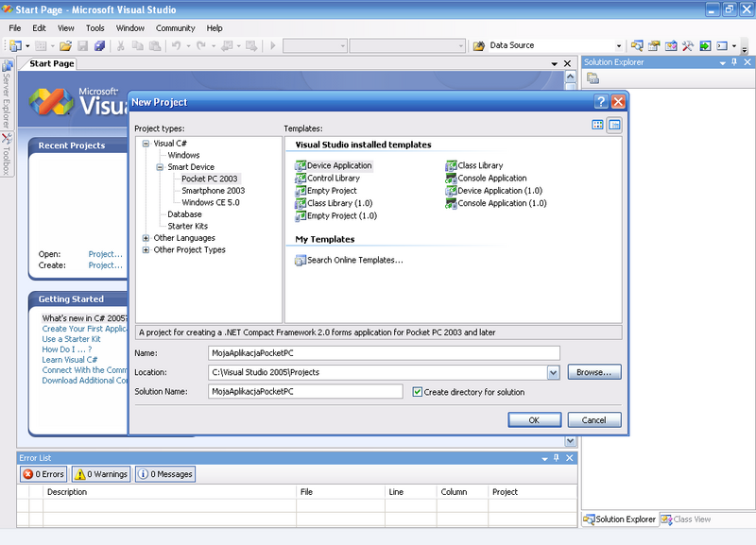Image resolution: width=756 pixels, height=545 pixels.
Task: Expand the Other Languages node
Action: point(146,238)
